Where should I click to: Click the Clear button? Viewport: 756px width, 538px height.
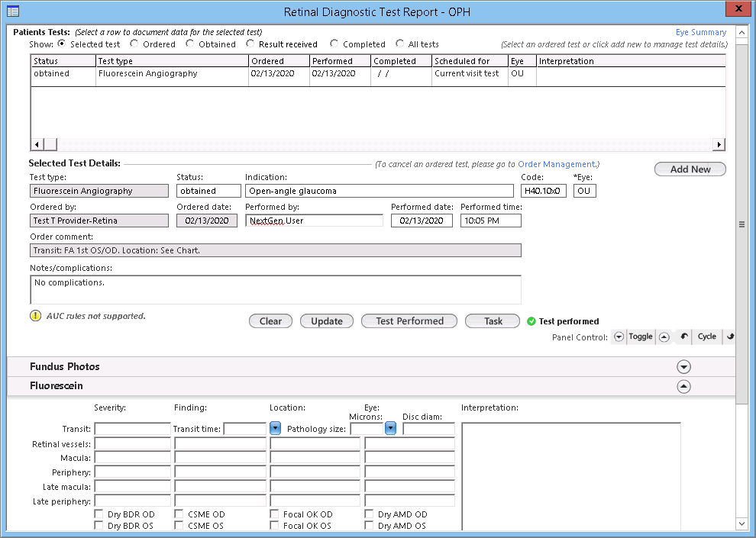pos(270,321)
